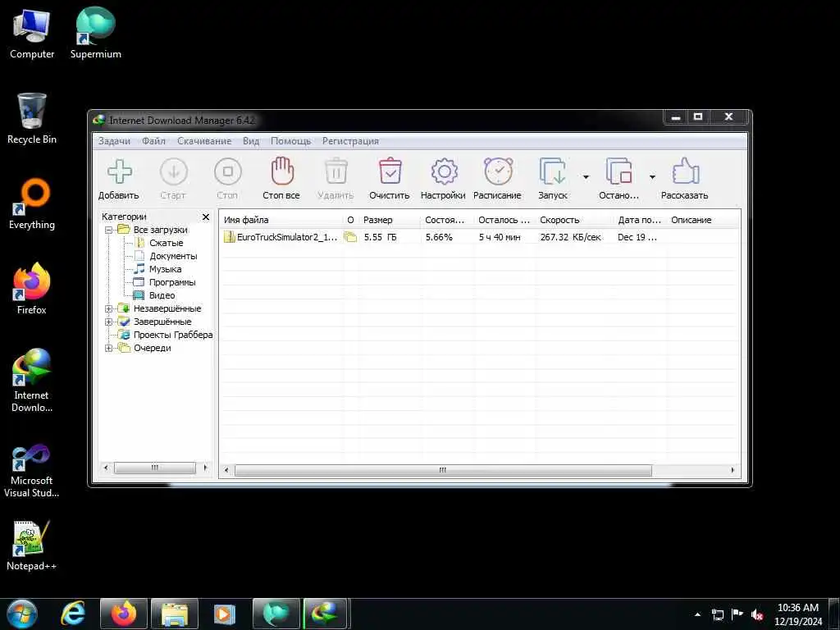Open the Вид menu
Viewport: 840px width, 630px height.
pyautogui.click(x=251, y=141)
